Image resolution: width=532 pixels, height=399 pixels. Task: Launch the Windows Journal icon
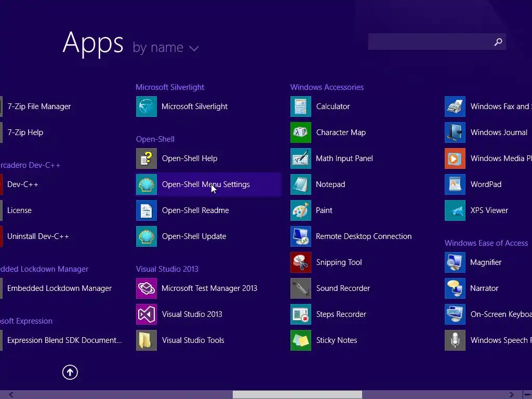(x=455, y=132)
